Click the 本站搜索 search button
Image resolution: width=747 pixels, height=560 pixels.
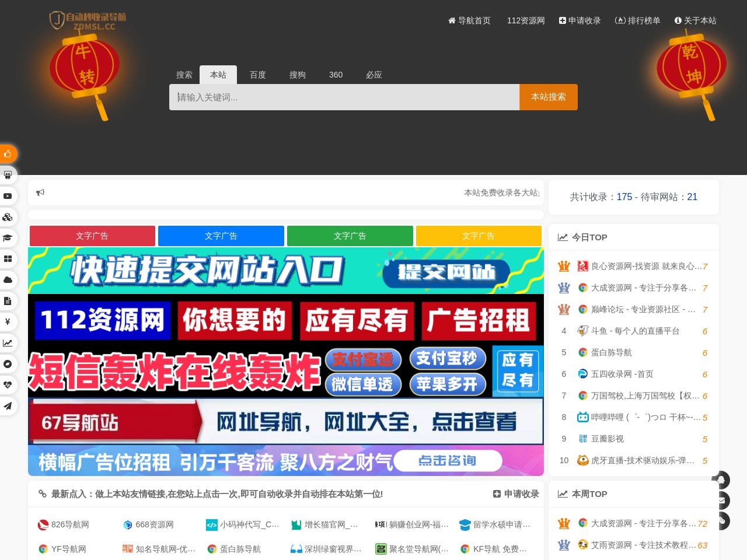pyautogui.click(x=547, y=97)
